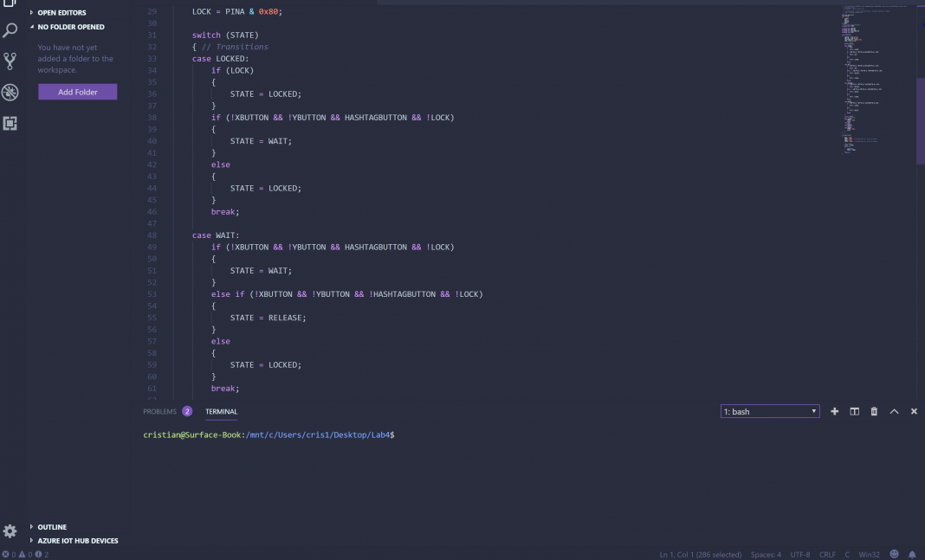Open the Source Control view

coord(10,61)
